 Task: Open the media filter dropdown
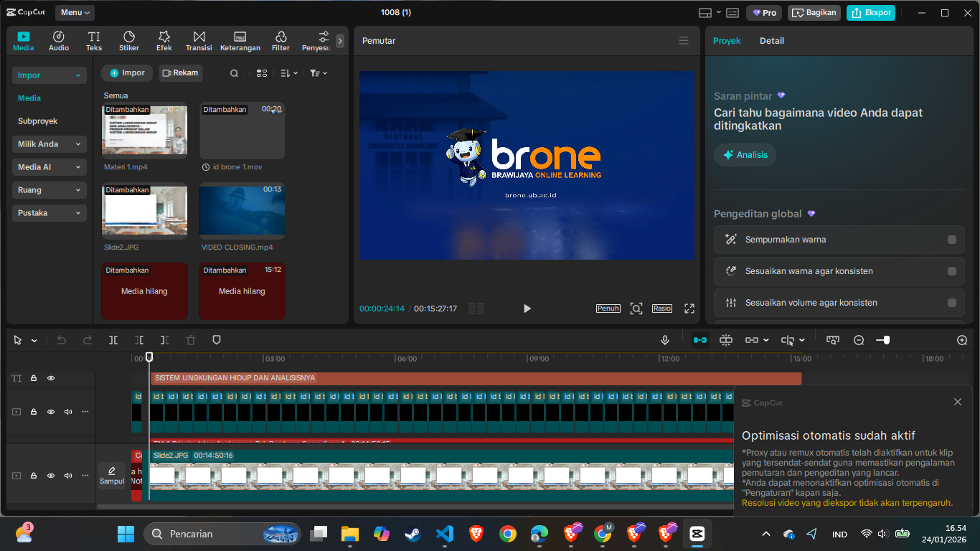pyautogui.click(x=319, y=73)
